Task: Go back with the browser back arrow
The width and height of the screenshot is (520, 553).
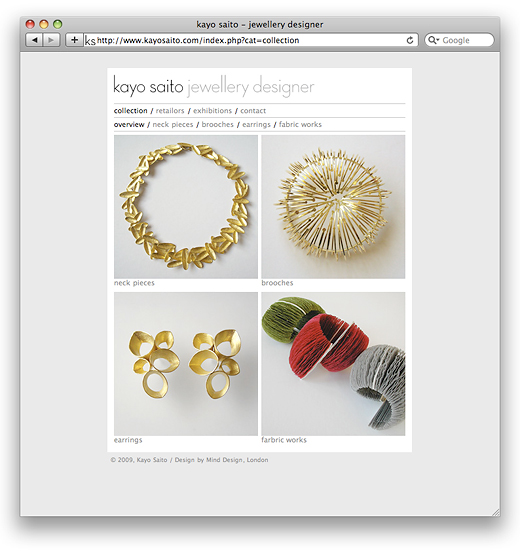Action: pos(34,40)
